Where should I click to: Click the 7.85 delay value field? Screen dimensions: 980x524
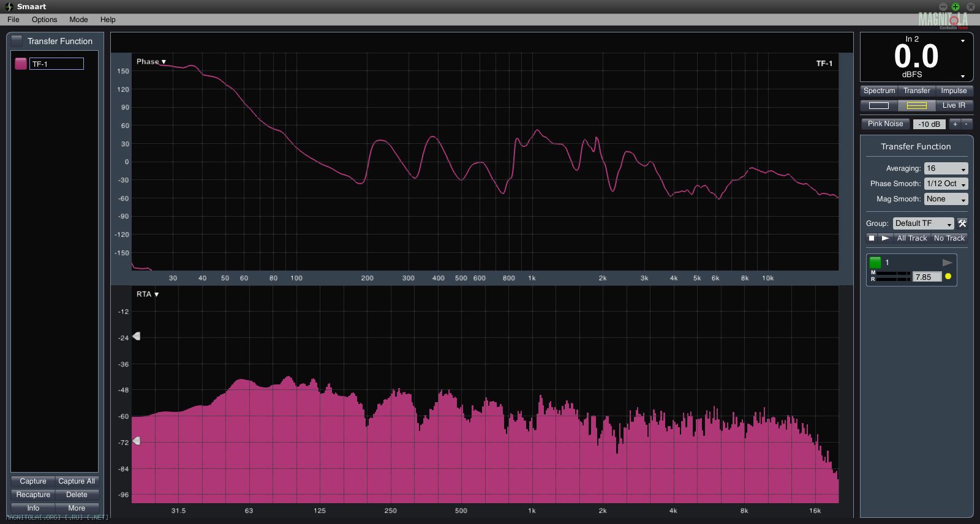926,277
